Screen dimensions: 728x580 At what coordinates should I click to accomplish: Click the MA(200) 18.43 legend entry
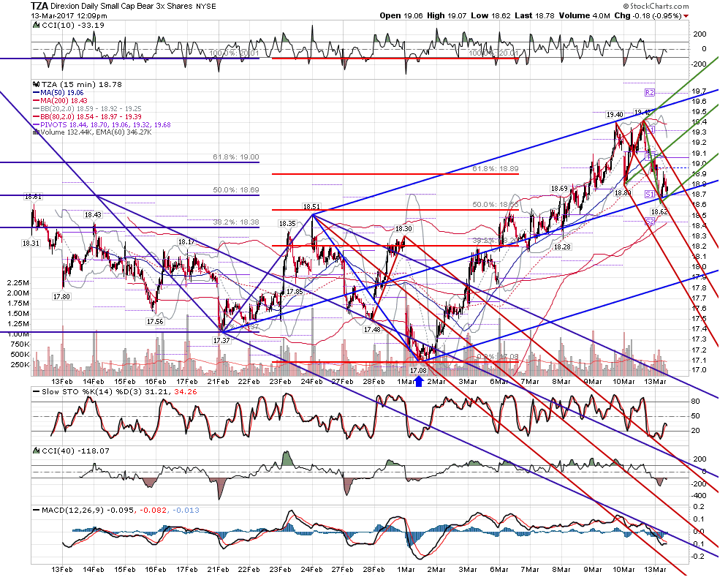61,101
